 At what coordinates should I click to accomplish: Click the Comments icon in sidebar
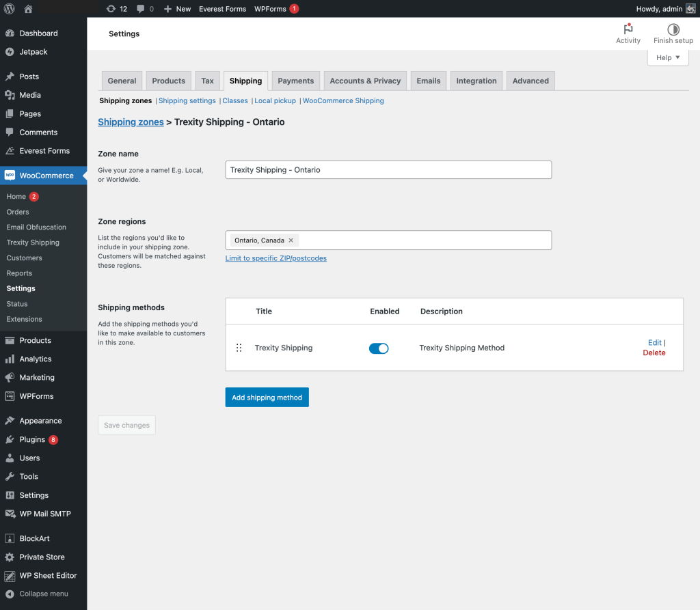pyautogui.click(x=10, y=132)
